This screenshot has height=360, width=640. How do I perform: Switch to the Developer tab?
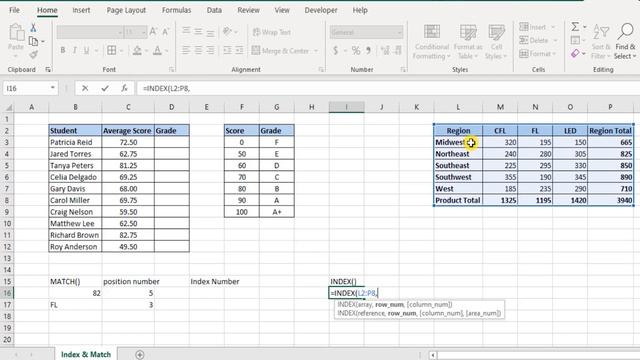[x=321, y=10]
